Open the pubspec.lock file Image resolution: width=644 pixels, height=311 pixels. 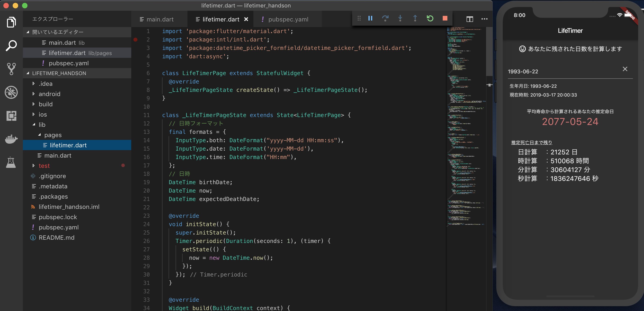tap(77, 217)
